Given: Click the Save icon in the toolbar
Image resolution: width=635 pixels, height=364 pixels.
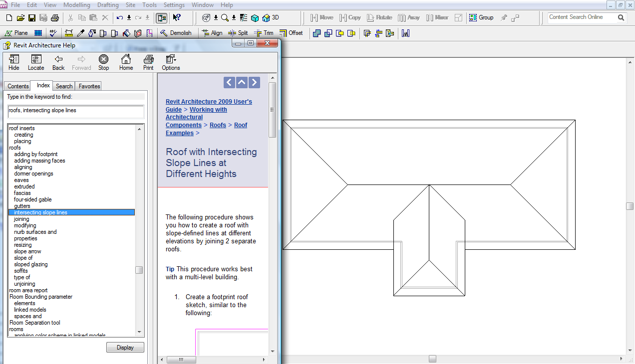Looking at the screenshot, I should pos(31,18).
